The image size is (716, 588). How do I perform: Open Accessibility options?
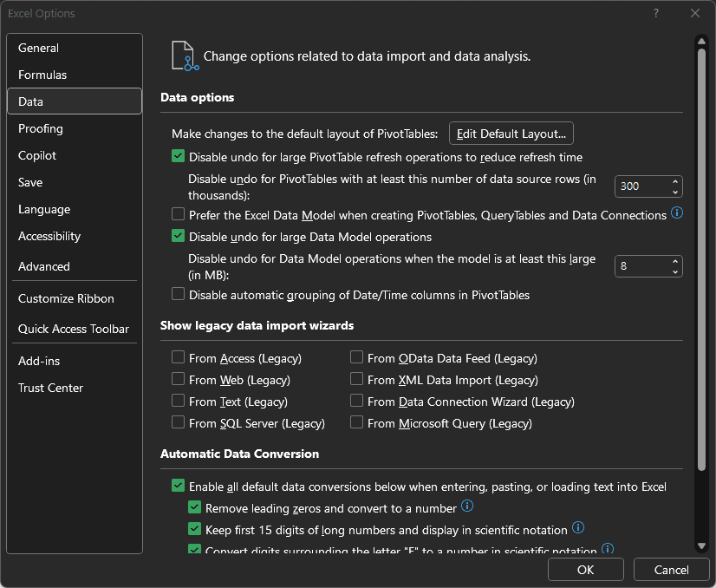(75, 236)
